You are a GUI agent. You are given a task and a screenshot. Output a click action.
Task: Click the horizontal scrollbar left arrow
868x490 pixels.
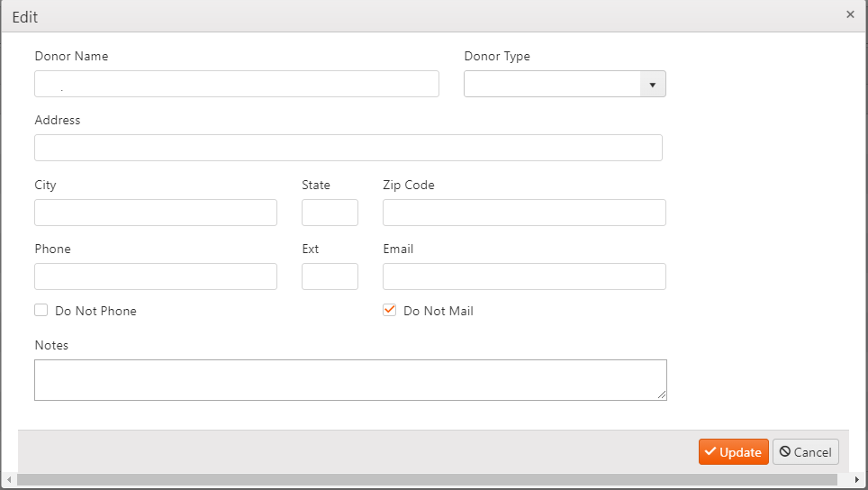pos(8,480)
